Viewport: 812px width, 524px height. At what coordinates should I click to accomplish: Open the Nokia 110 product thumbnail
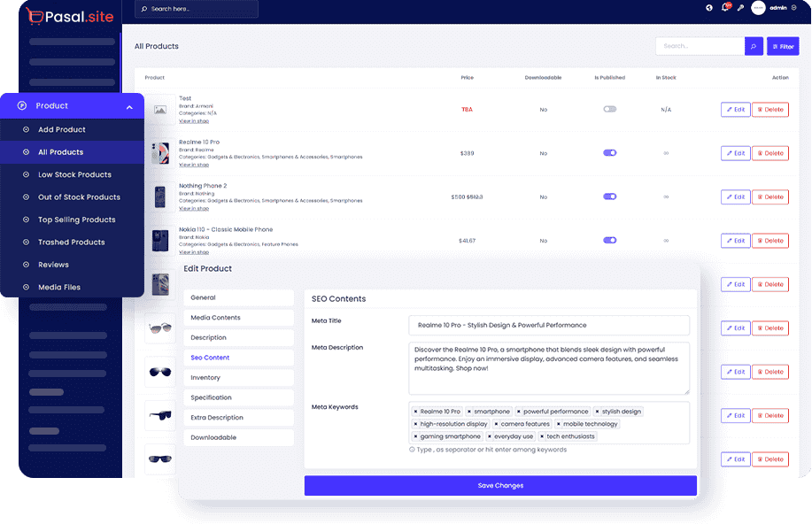160,241
